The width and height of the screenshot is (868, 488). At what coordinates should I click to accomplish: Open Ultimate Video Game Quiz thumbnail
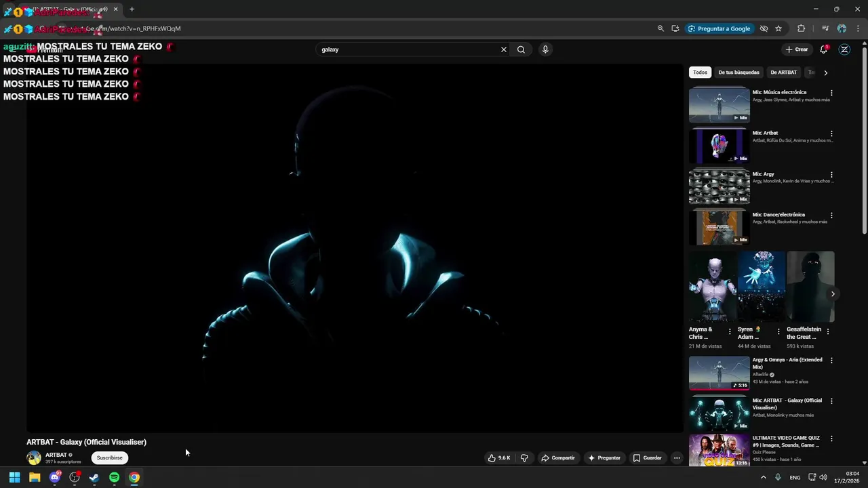pyautogui.click(x=719, y=451)
